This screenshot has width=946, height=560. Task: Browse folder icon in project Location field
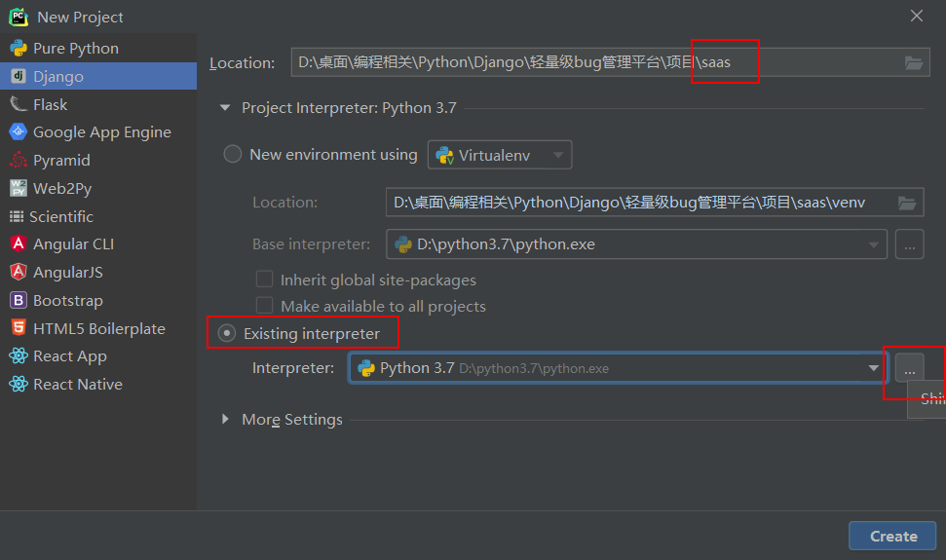pyautogui.click(x=914, y=62)
